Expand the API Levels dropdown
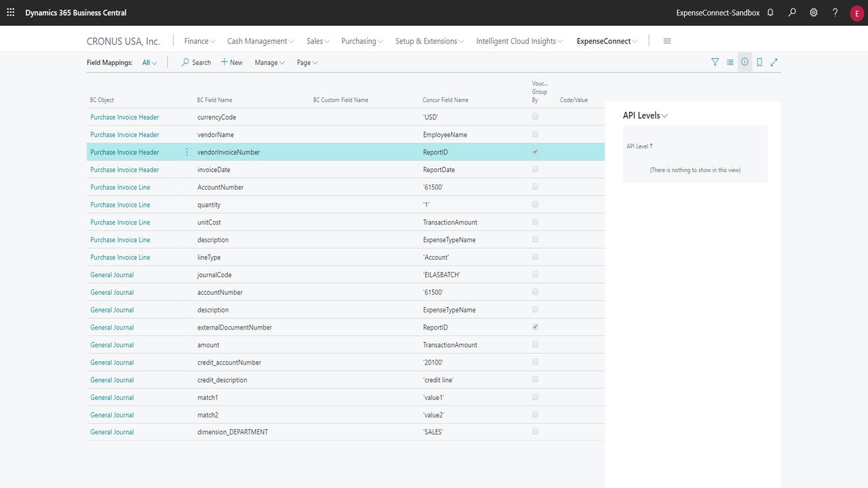This screenshot has width=868, height=488. point(646,116)
